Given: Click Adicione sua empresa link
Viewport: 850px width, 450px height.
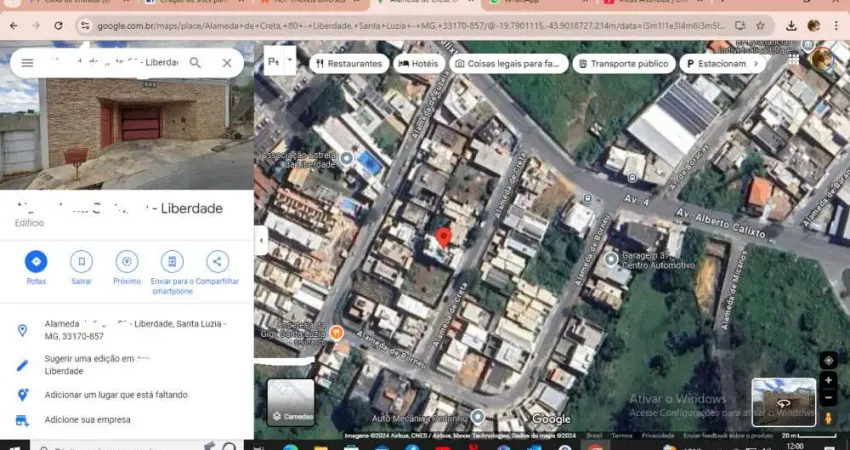Looking at the screenshot, I should (x=87, y=420).
